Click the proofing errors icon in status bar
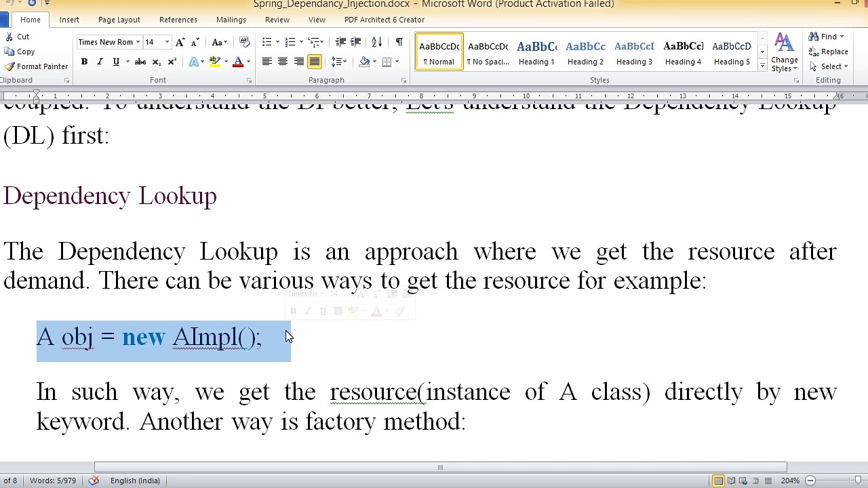The image size is (868, 488). (94, 481)
